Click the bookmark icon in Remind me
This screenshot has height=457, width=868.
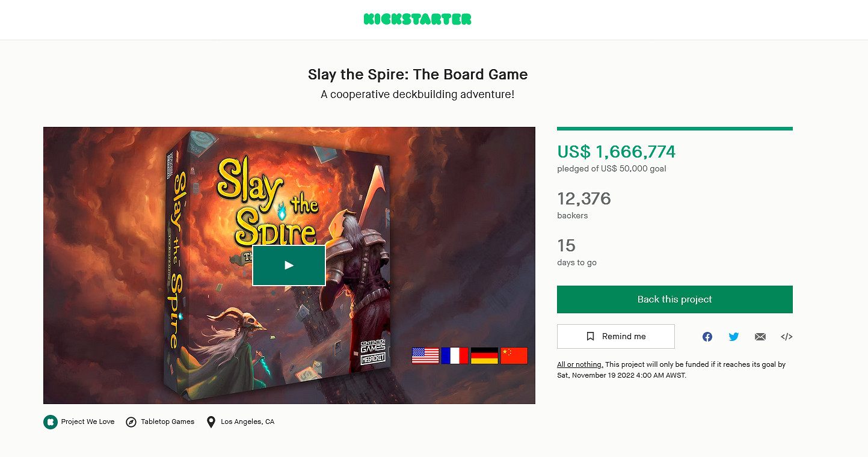pos(591,337)
